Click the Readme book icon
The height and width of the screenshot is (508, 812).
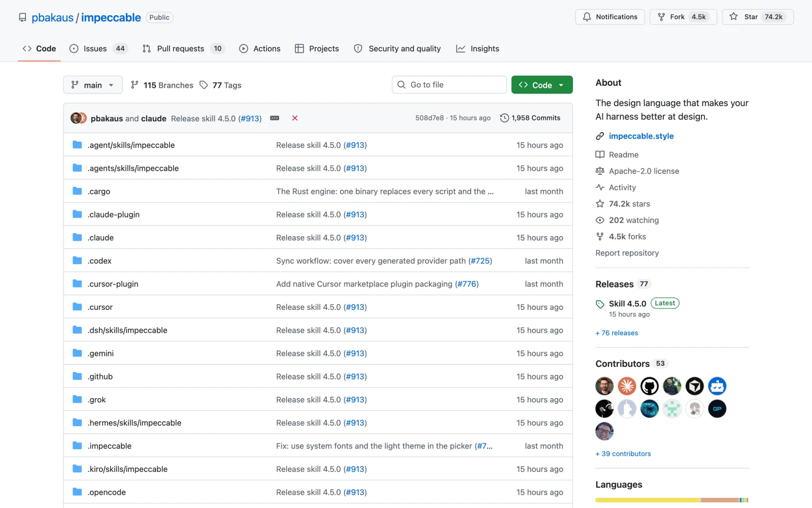(600, 154)
